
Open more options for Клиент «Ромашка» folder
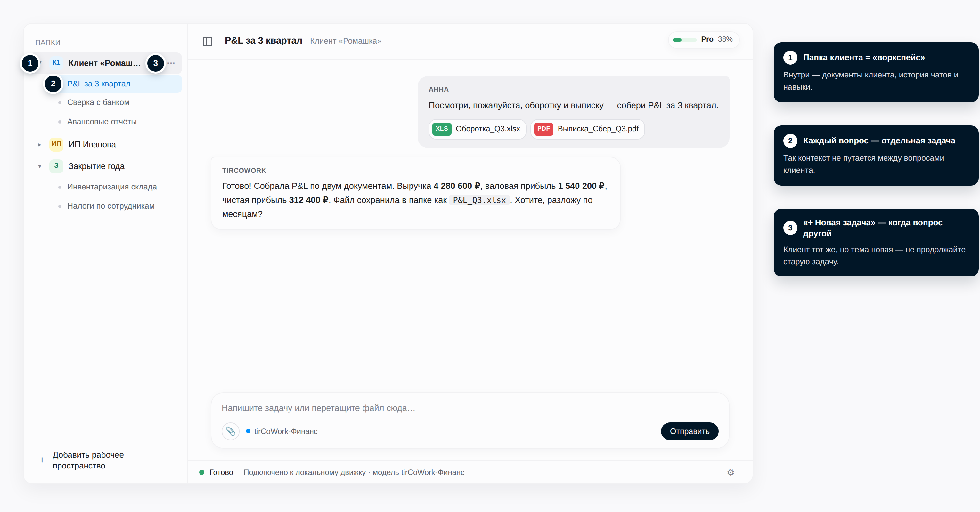[171, 63]
